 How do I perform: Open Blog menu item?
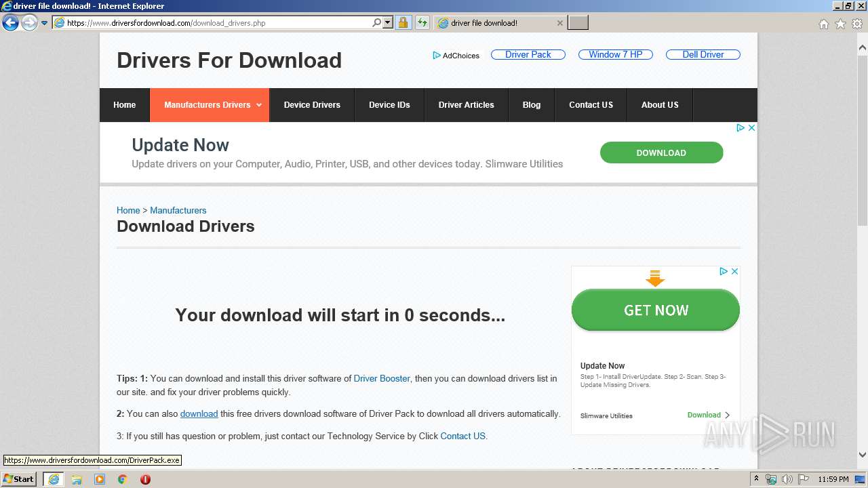(532, 105)
